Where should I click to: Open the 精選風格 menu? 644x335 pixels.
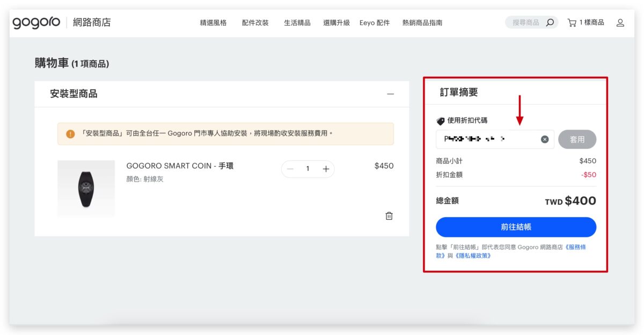[213, 23]
